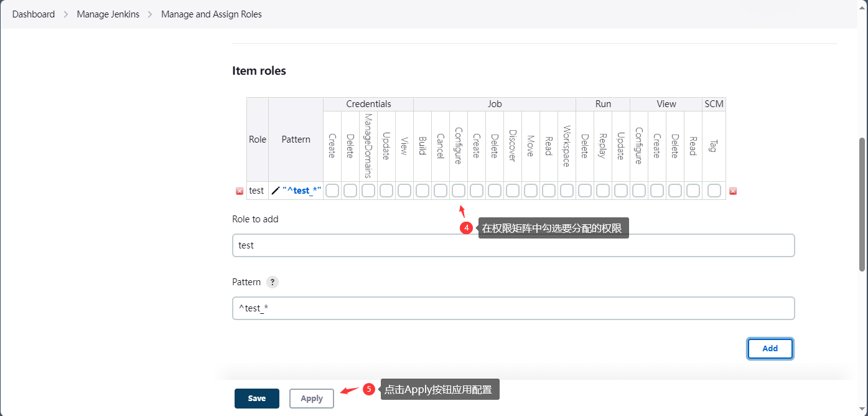Click the vertical page scrollbar
Screen dimensions: 868x416
coord(862,206)
